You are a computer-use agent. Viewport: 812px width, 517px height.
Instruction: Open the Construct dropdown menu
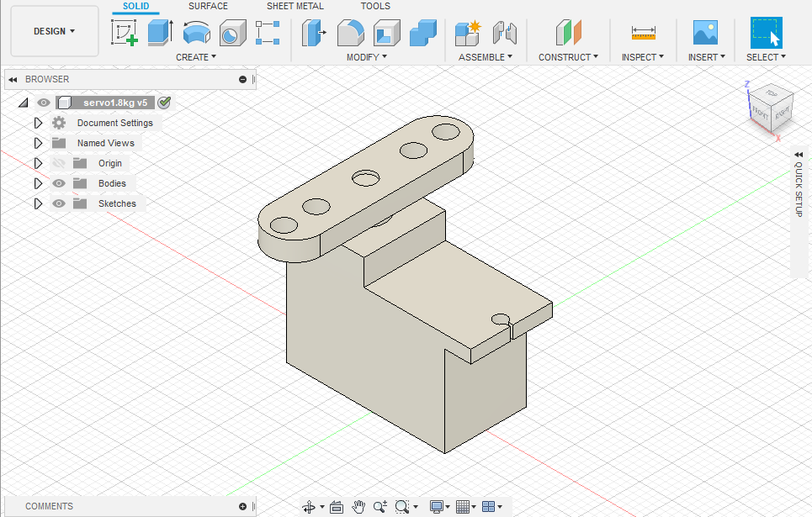click(568, 57)
